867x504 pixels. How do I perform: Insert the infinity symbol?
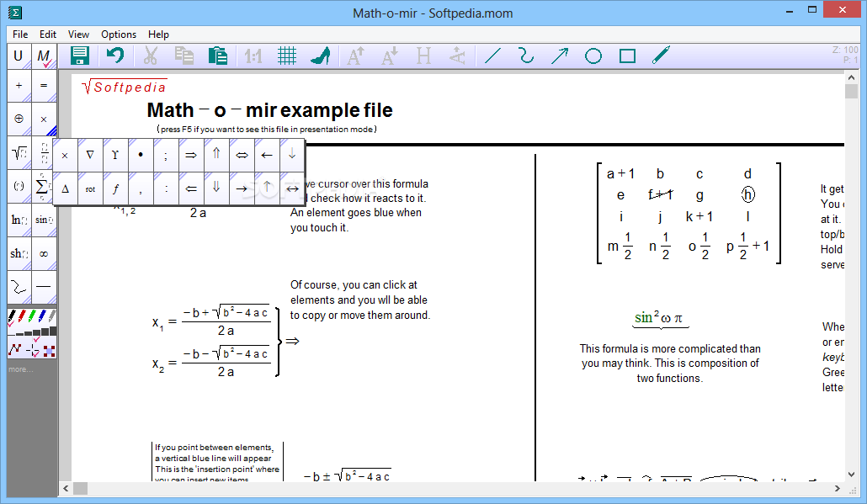[x=44, y=253]
